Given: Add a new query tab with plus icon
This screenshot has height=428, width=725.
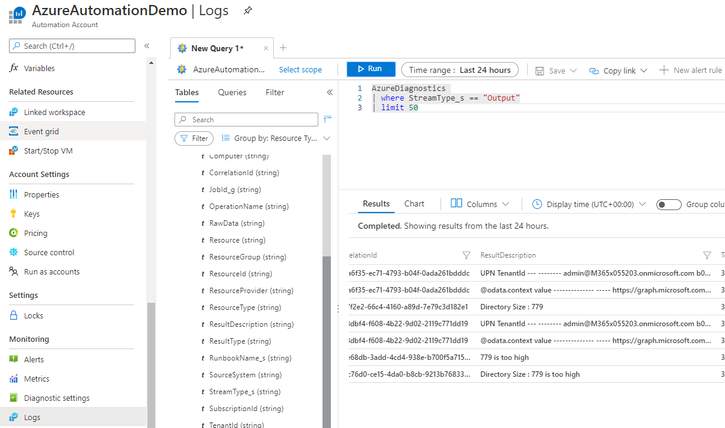Looking at the screenshot, I should pyautogui.click(x=283, y=48).
